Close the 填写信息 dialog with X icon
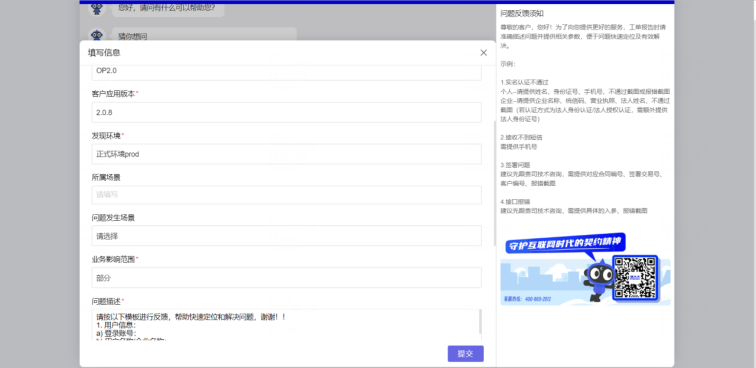The image size is (756, 368). [483, 53]
